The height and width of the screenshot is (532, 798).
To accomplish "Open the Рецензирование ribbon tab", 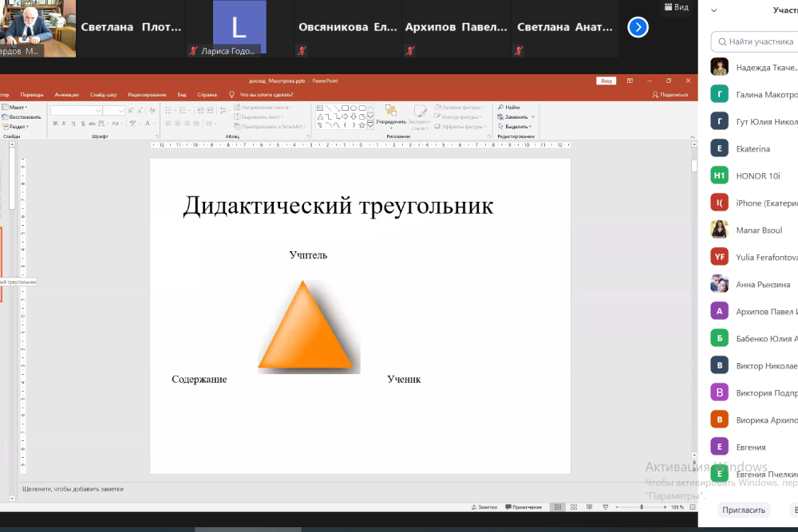I will coord(147,94).
